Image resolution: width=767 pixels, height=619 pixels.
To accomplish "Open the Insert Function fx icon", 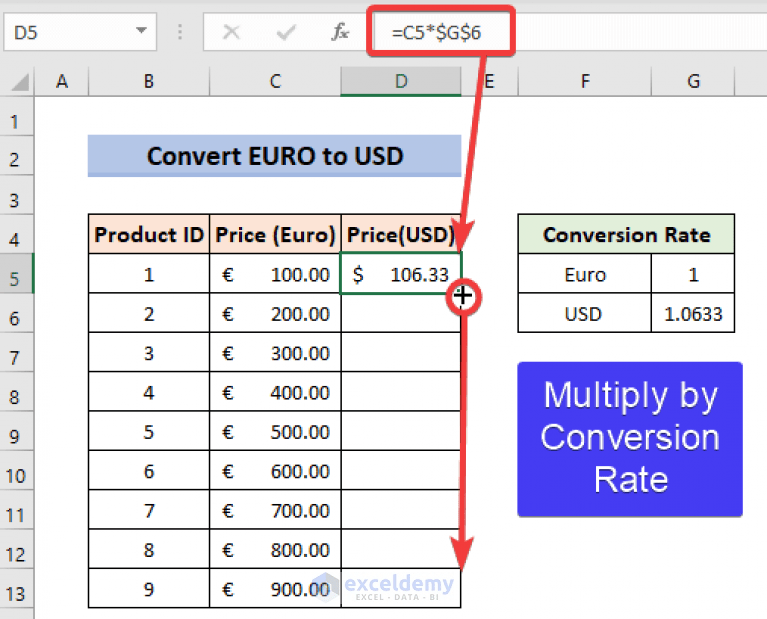I will tap(340, 32).
